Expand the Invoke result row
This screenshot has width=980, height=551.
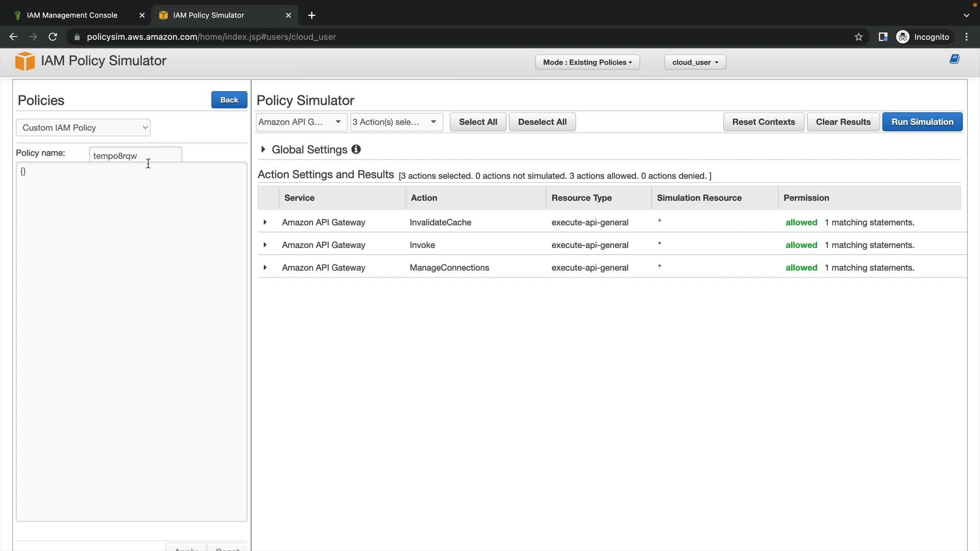(x=265, y=245)
